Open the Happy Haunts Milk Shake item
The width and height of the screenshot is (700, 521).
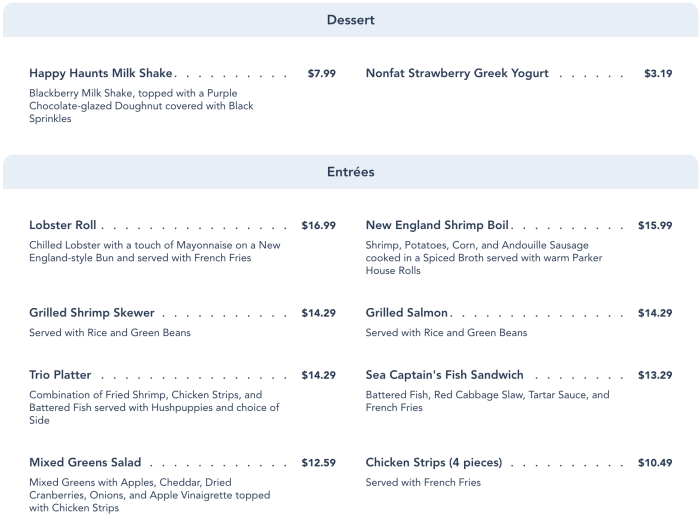coord(101,73)
